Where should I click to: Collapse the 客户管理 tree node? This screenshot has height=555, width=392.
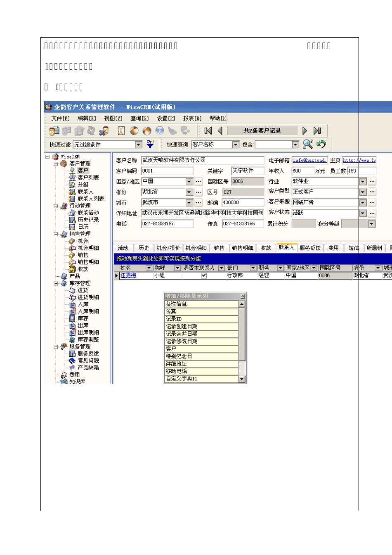pos(56,164)
